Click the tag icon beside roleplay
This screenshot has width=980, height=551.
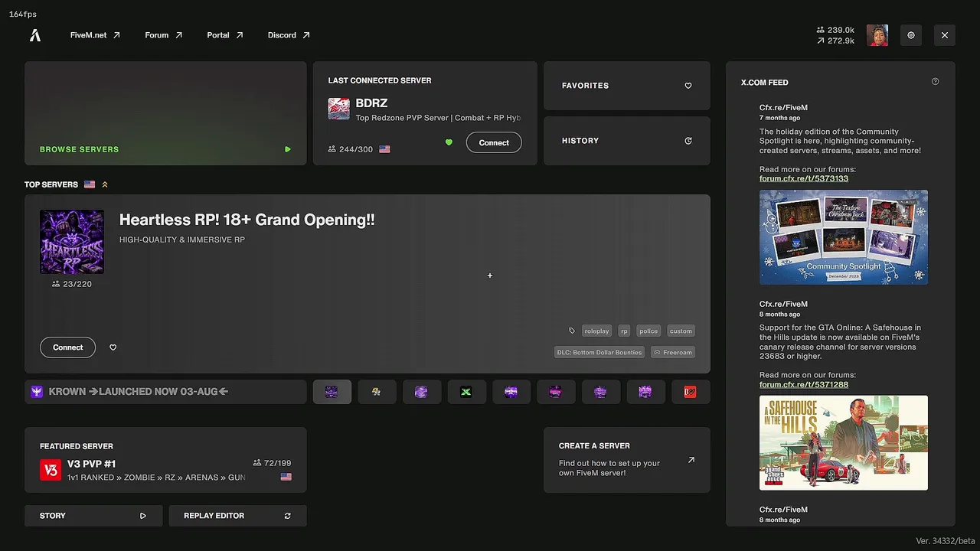(572, 331)
